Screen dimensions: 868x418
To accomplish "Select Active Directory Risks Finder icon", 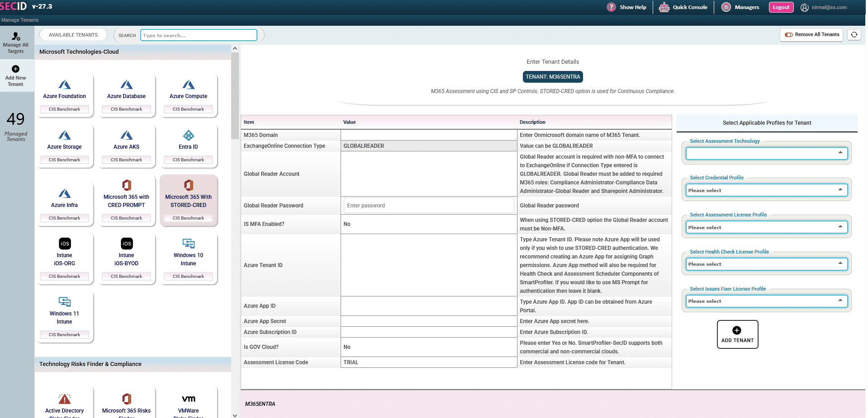I will tap(65, 399).
